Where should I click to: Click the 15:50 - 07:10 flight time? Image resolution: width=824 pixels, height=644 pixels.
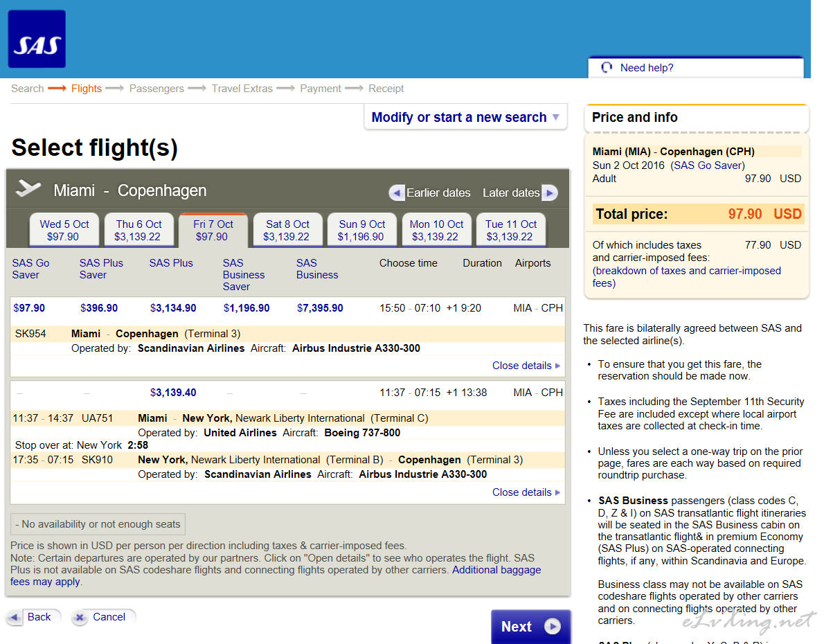[x=410, y=308]
